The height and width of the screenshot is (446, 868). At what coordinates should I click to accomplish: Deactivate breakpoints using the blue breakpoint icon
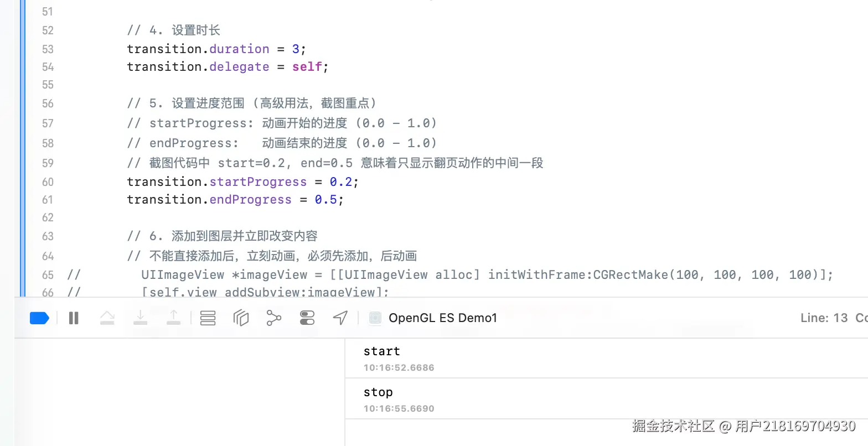[x=39, y=318]
